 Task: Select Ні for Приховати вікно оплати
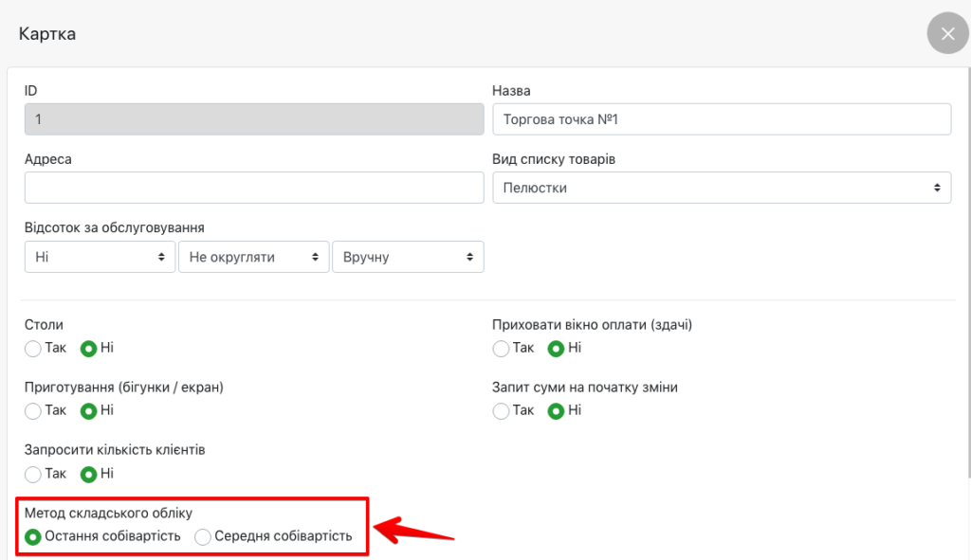(558, 348)
